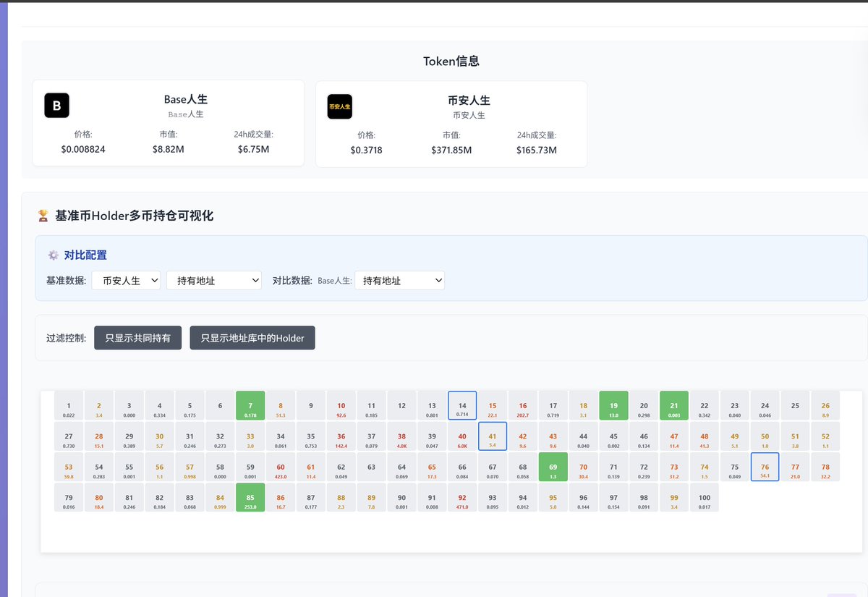The image size is (868, 597).
Task: Select green holder cell number 7
Action: tap(250, 405)
